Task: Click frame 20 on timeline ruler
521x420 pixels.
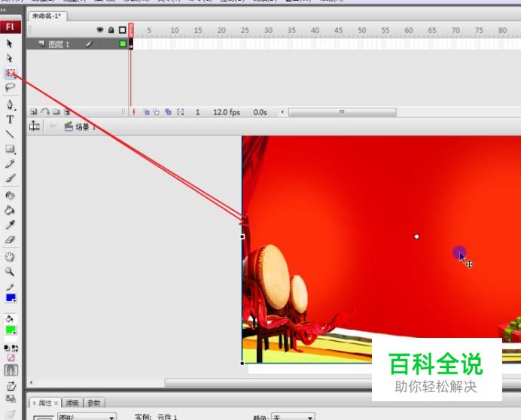Action: pyautogui.click(x=221, y=30)
